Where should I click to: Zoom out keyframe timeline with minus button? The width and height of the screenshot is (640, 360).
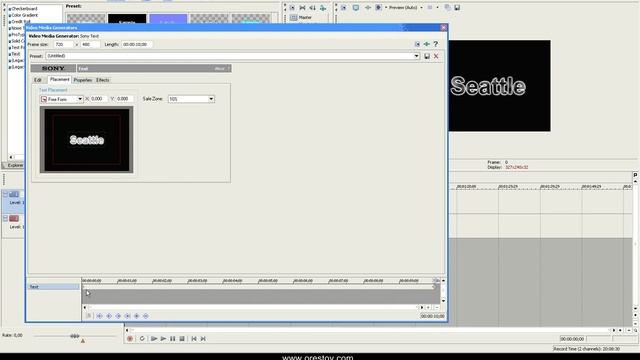coord(437,307)
